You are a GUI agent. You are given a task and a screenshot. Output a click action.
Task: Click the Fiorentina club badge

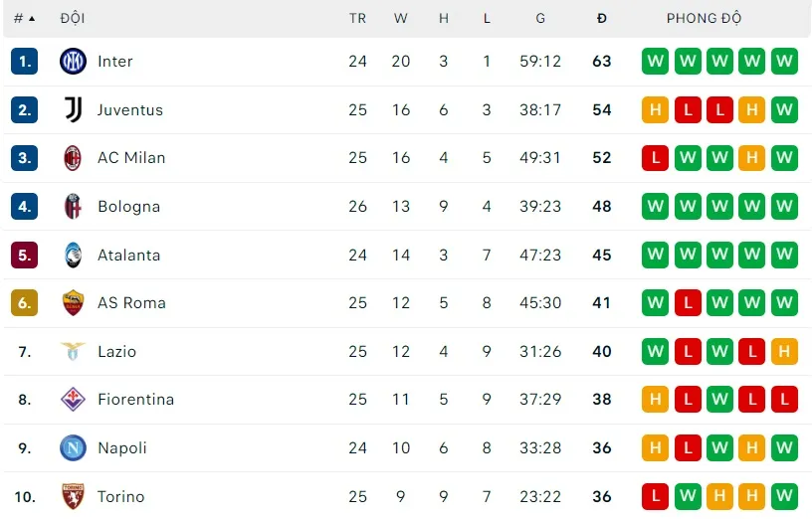click(x=73, y=400)
